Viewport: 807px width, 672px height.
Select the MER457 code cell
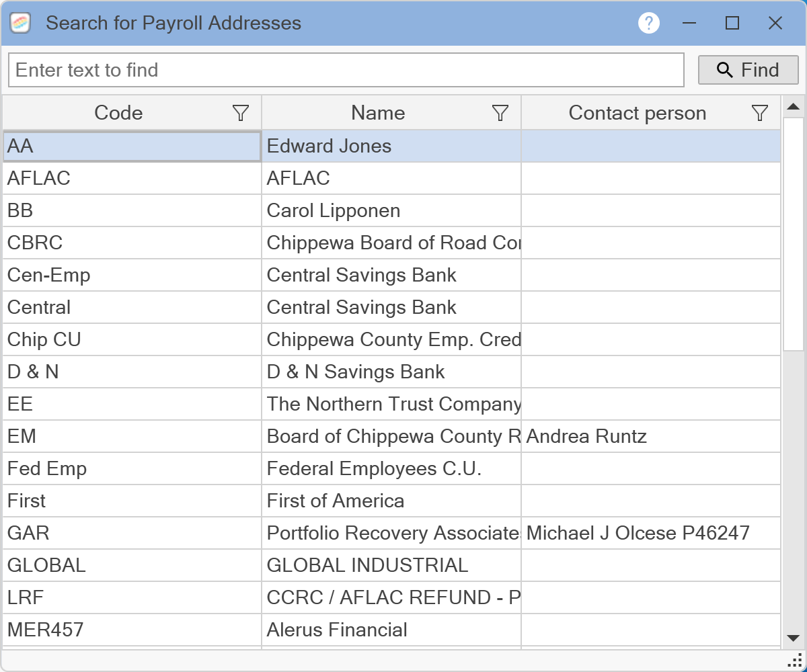pyautogui.click(x=132, y=630)
